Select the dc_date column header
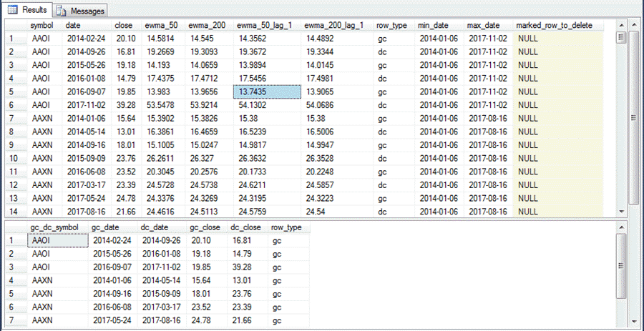 pos(162,227)
